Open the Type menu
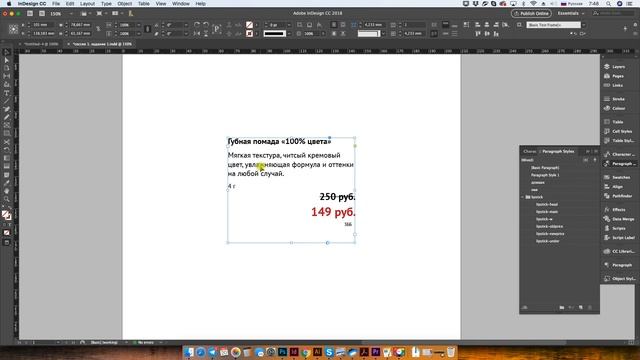The height and width of the screenshot is (360, 640). (106, 4)
